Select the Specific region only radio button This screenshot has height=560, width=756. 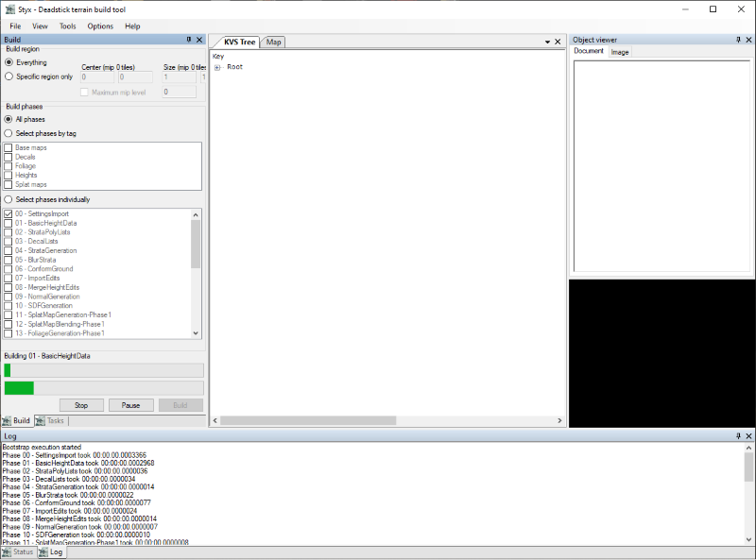pos(9,76)
